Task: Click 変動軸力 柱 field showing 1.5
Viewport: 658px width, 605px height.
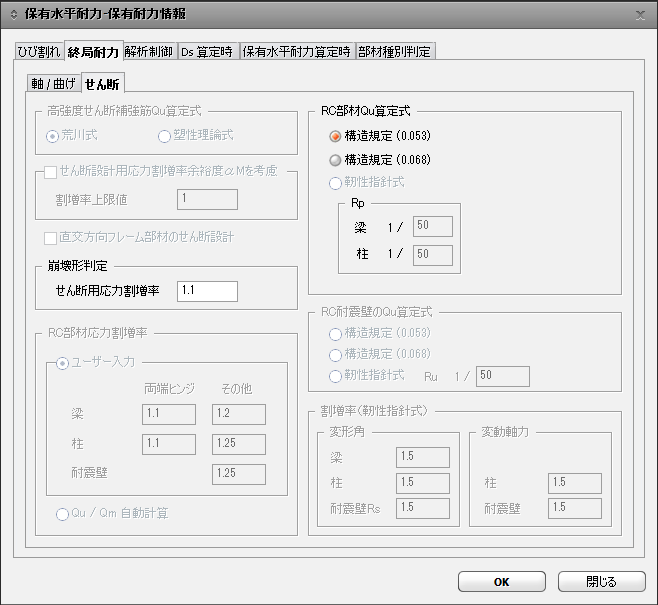Action: 575,483
